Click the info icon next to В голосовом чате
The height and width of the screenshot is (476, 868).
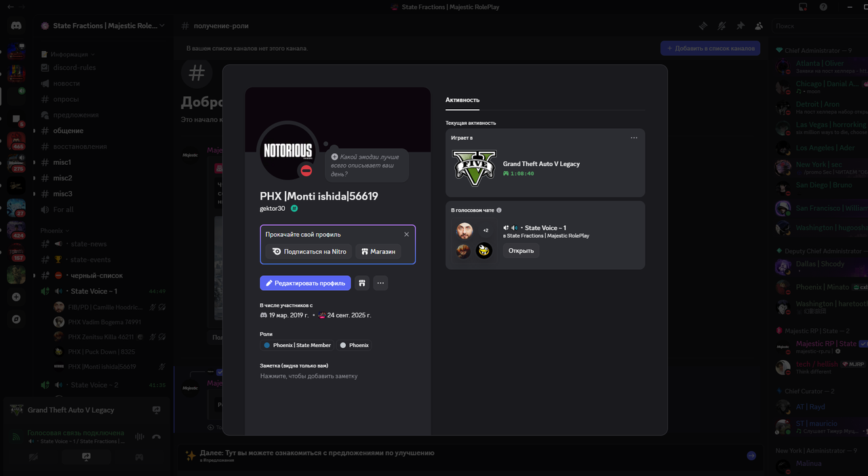coord(499,210)
